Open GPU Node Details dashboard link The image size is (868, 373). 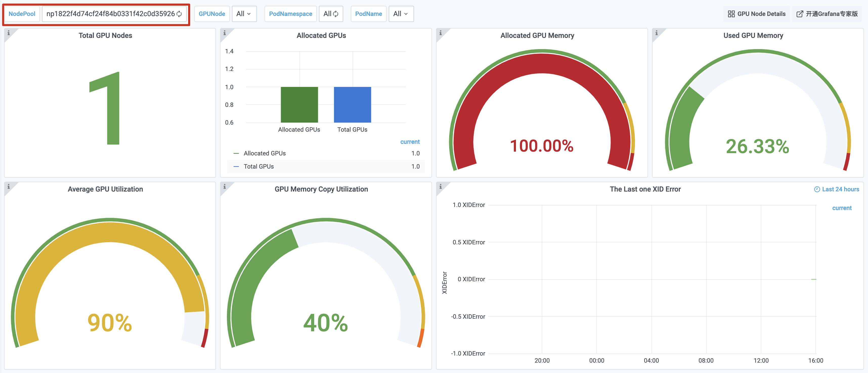tap(756, 14)
